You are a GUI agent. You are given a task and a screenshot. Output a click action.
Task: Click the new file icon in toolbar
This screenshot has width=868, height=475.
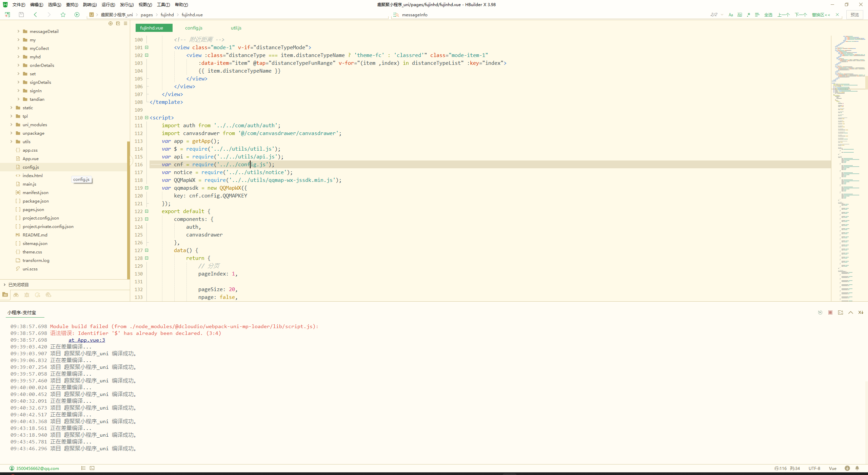tap(7, 15)
